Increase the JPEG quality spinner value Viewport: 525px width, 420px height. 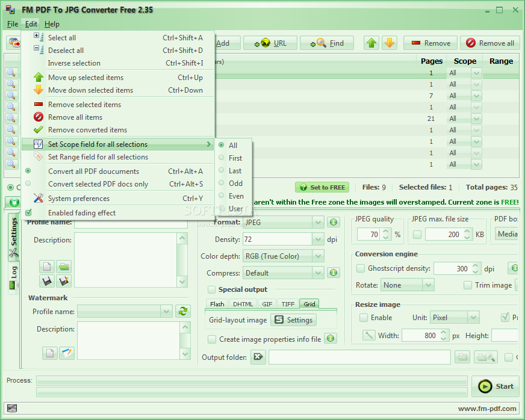(x=385, y=231)
